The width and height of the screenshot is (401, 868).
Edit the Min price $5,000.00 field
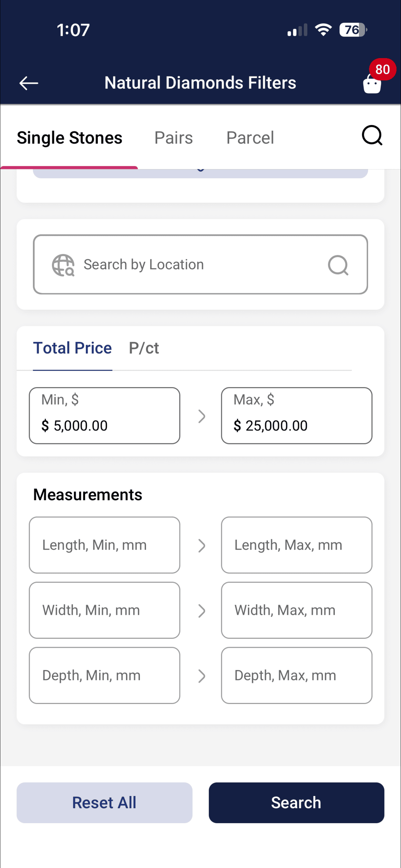click(105, 416)
